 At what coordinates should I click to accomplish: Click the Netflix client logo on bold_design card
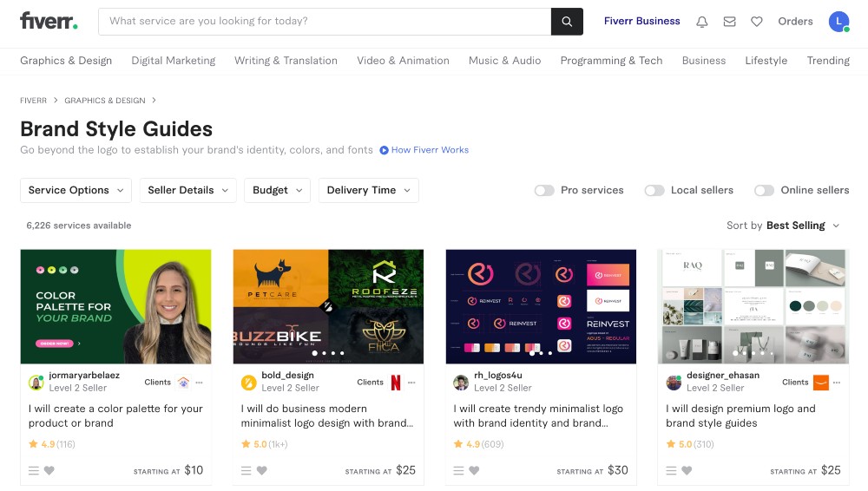396,383
